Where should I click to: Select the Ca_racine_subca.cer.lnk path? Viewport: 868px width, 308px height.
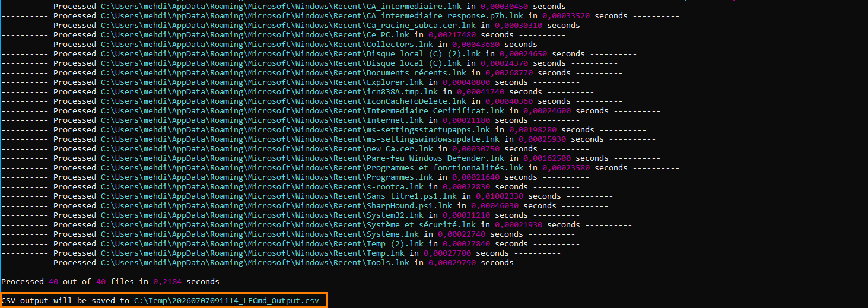click(x=287, y=25)
